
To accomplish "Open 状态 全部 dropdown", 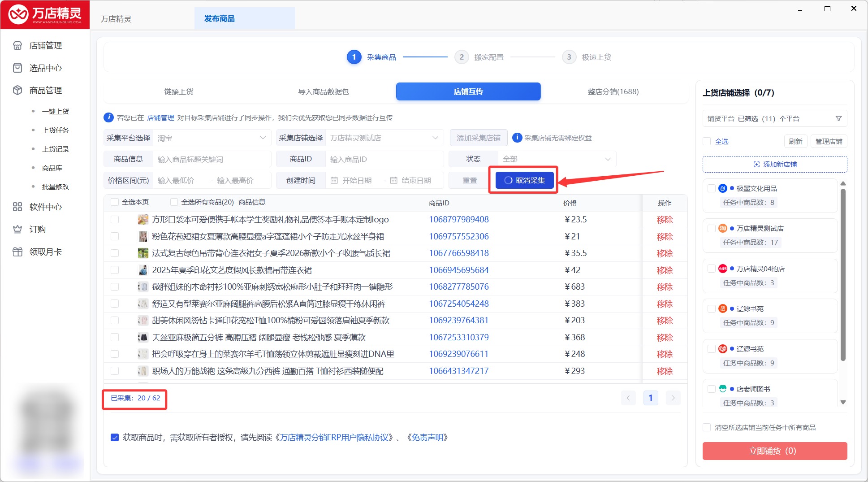I will (557, 159).
